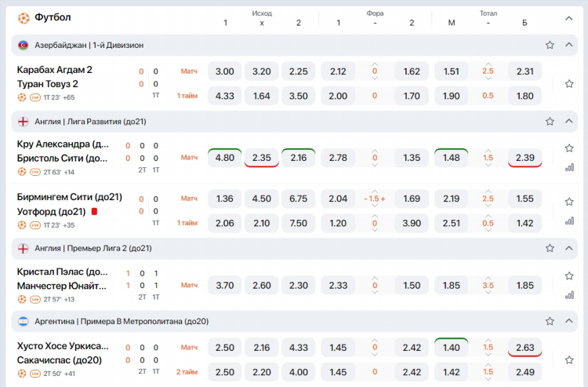Add Азербайджан 1-й Дивизион league to favorites
The image size is (588, 387).
pos(550,45)
